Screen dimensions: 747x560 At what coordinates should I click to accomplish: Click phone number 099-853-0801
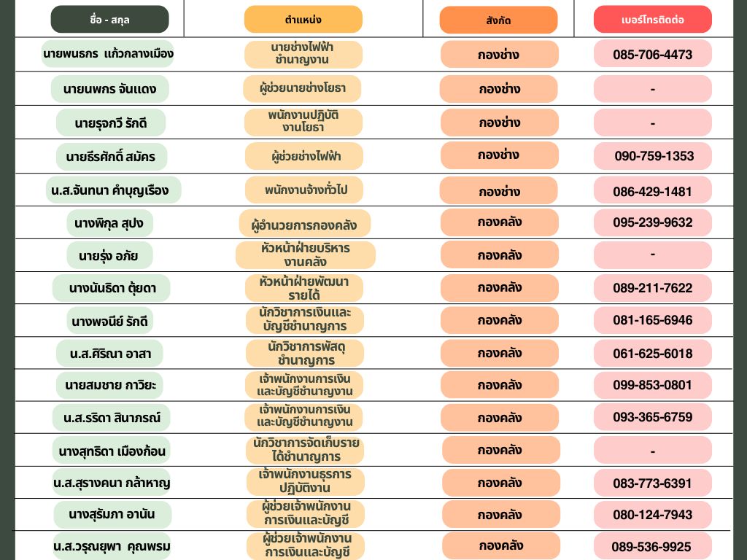pos(652,385)
